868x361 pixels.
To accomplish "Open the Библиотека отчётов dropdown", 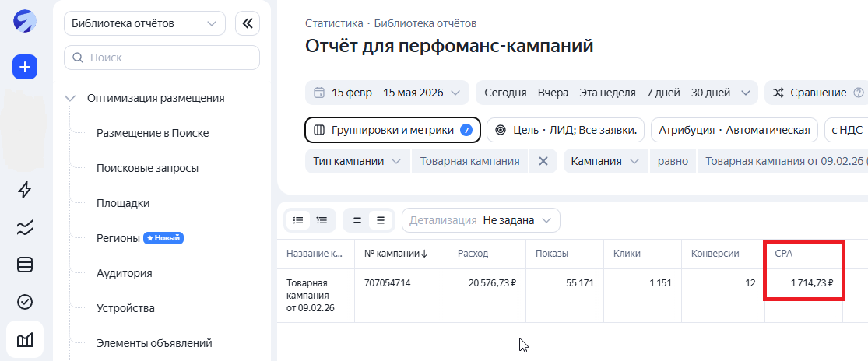I will pyautogui.click(x=145, y=23).
